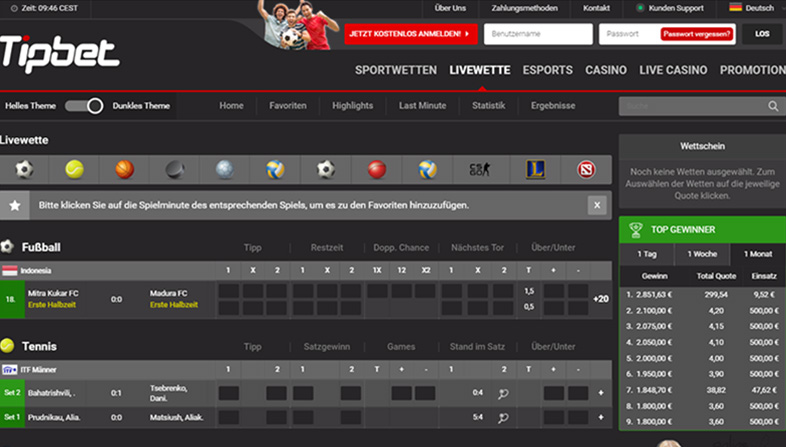This screenshot has height=447, width=786.
Task: Expand more bets for Bahatrishvili match
Action: click(x=601, y=393)
